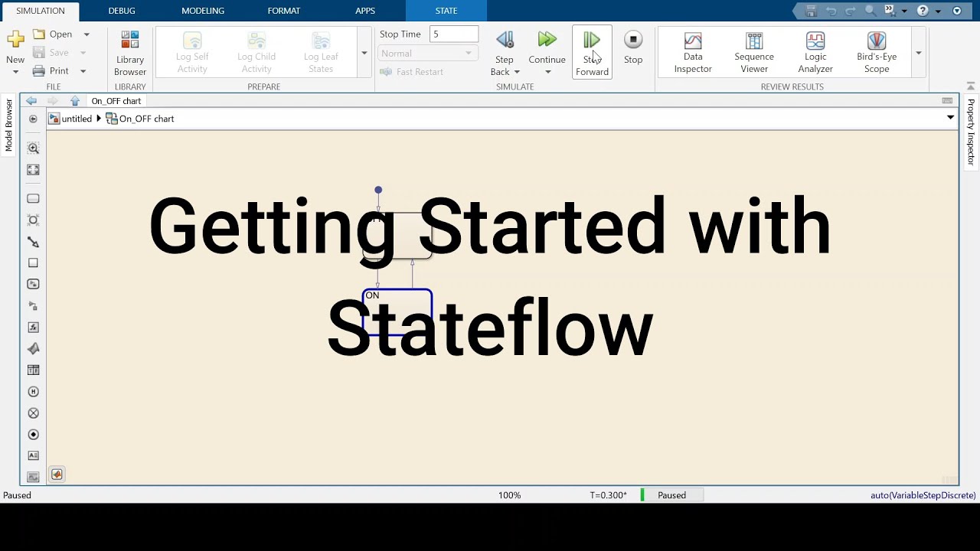Expand the Print dropdown arrow
The width and height of the screenshot is (980, 551).
[x=83, y=71]
